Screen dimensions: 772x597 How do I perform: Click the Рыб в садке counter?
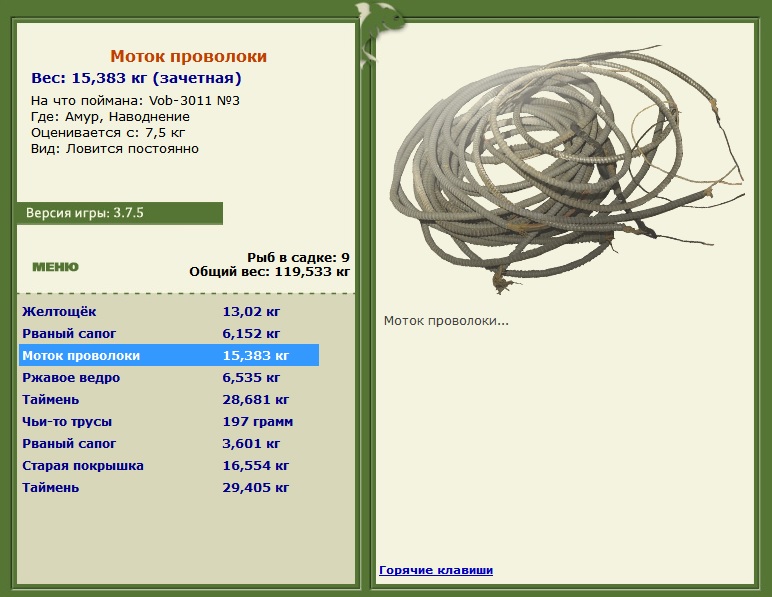pos(298,257)
